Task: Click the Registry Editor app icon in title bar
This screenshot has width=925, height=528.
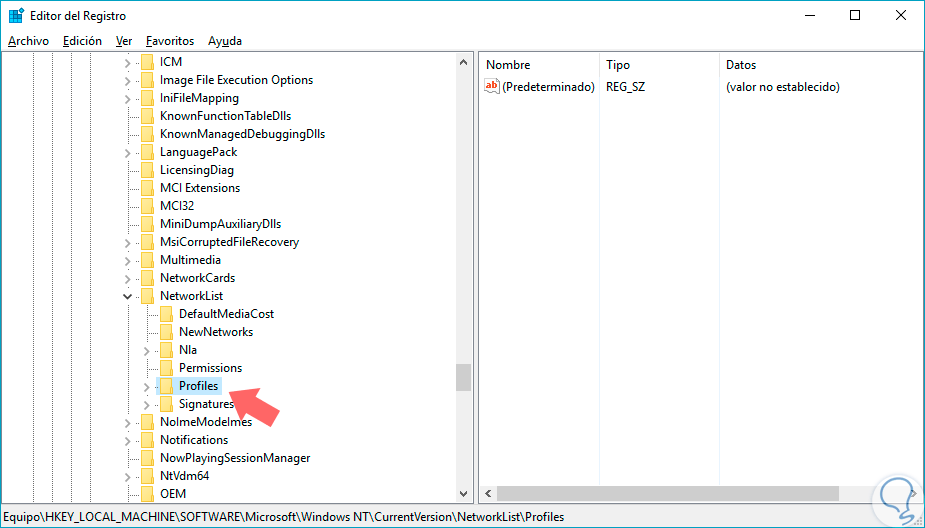Action: (x=16, y=16)
